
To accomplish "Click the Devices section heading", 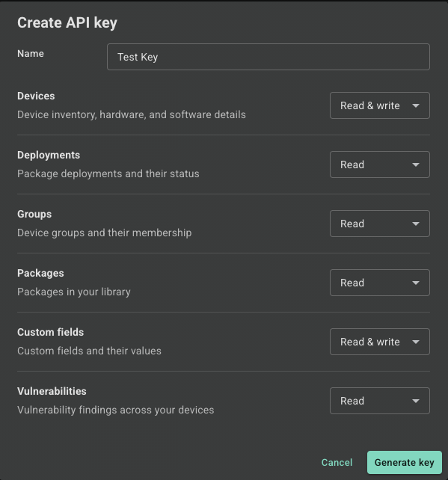I will coord(36,96).
